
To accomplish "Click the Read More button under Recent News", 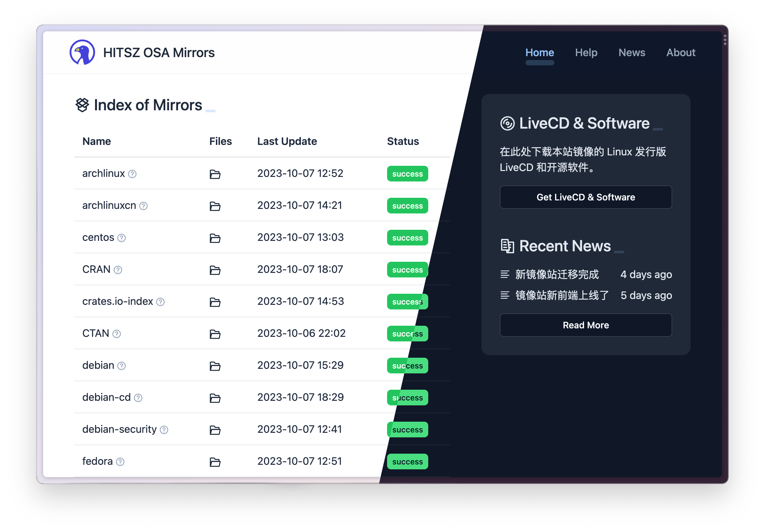I will point(586,325).
